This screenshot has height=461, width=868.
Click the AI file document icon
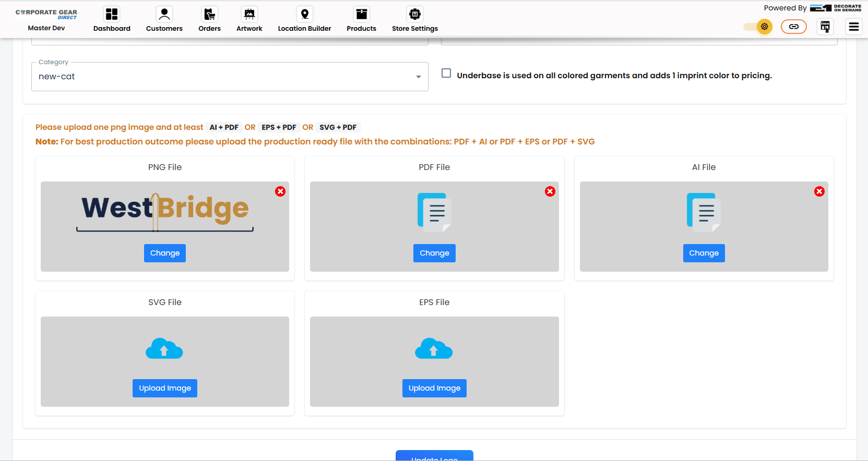pyautogui.click(x=704, y=212)
